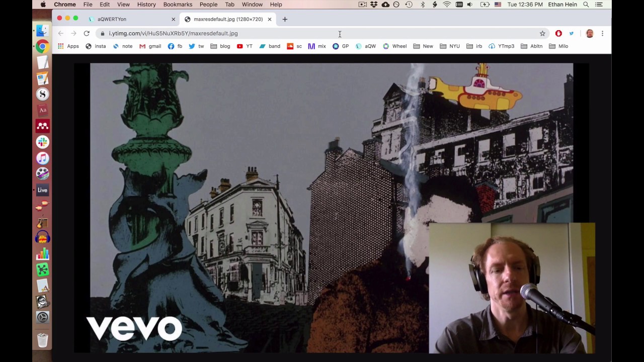The height and width of the screenshot is (362, 644).
Task: Open Slack from the Dock
Action: [42, 142]
